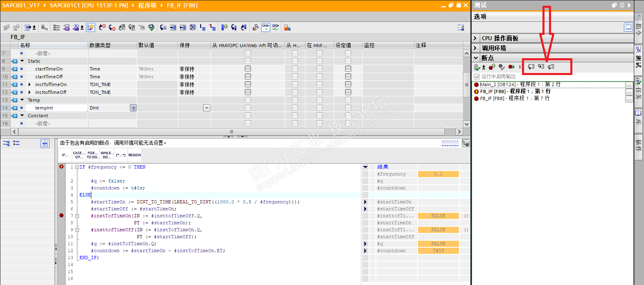Collapse the 断点 section
Screen dimensions: 644x285
pyautogui.click(x=475, y=58)
